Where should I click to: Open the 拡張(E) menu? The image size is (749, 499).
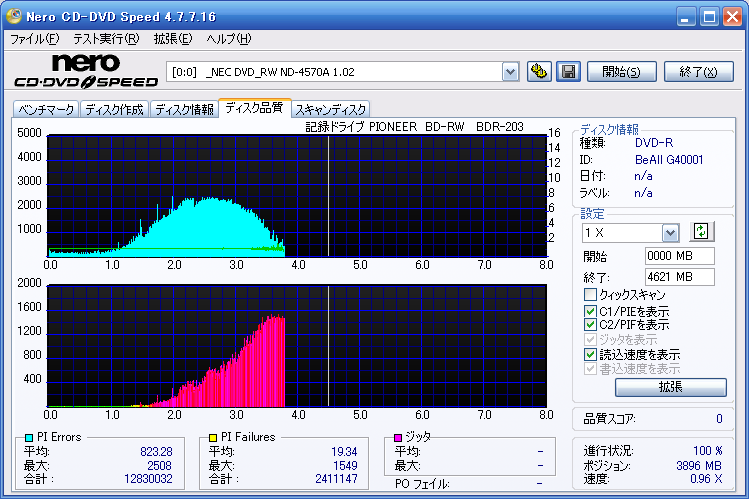click(173, 39)
